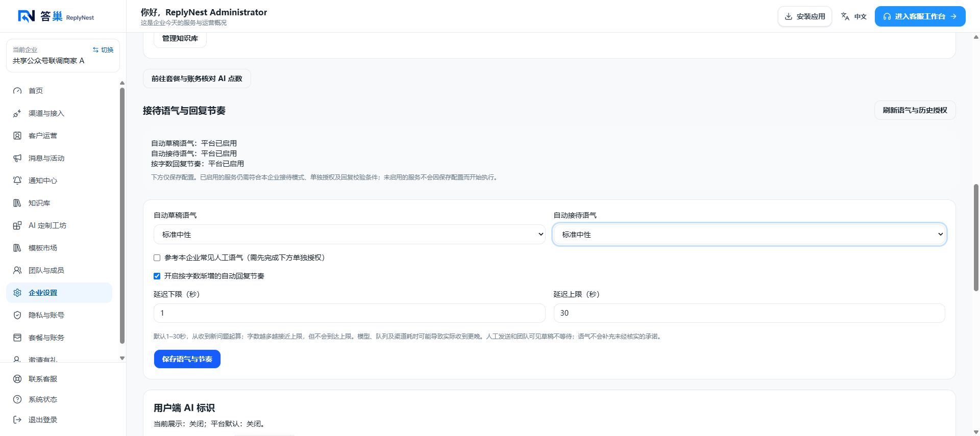Click the 安装应用 button
The image size is (980, 436).
pyautogui.click(x=805, y=16)
